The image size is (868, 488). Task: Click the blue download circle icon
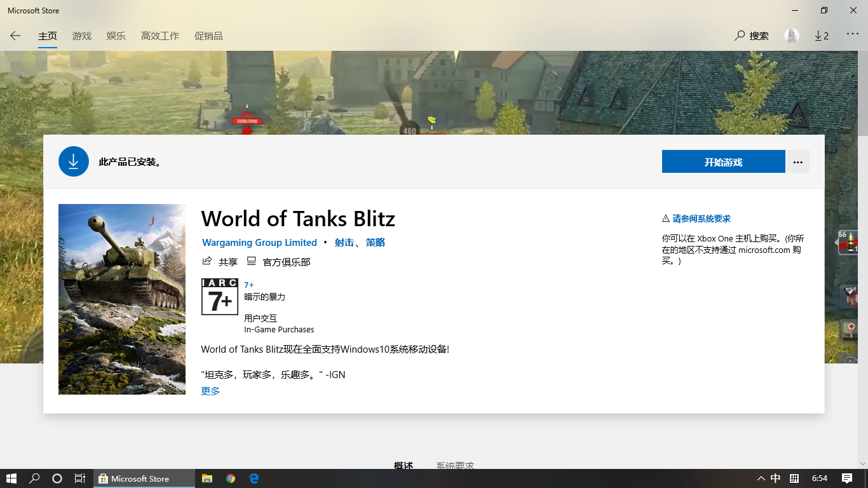pyautogui.click(x=74, y=161)
